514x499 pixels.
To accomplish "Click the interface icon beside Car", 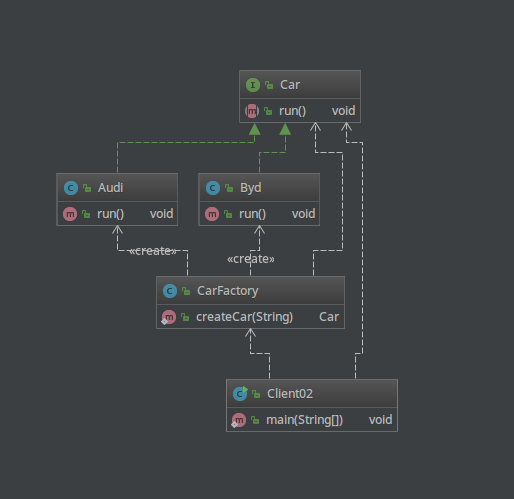I will click(x=253, y=85).
